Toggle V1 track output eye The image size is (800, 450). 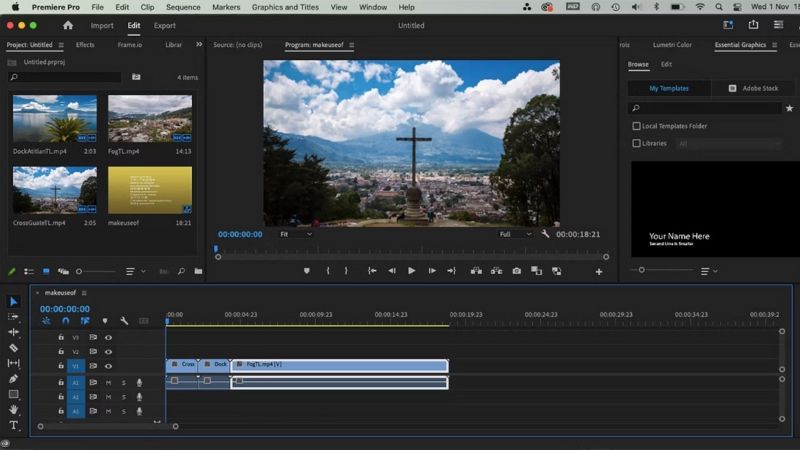pyautogui.click(x=108, y=366)
